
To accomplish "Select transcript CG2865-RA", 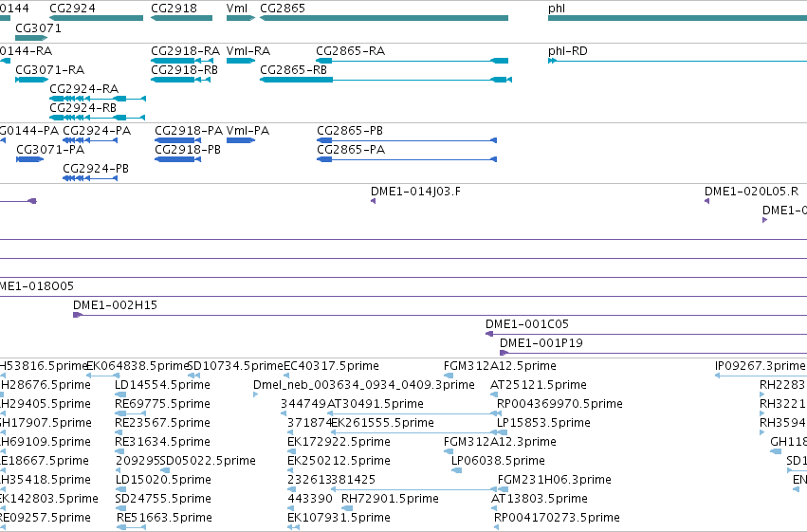I will click(413, 61).
